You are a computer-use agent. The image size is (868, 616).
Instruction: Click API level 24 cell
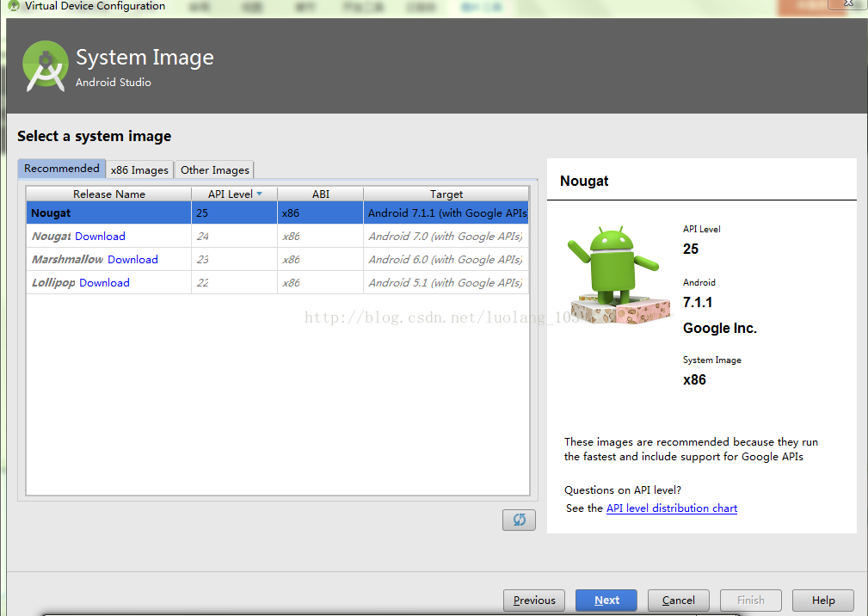pyautogui.click(x=234, y=237)
